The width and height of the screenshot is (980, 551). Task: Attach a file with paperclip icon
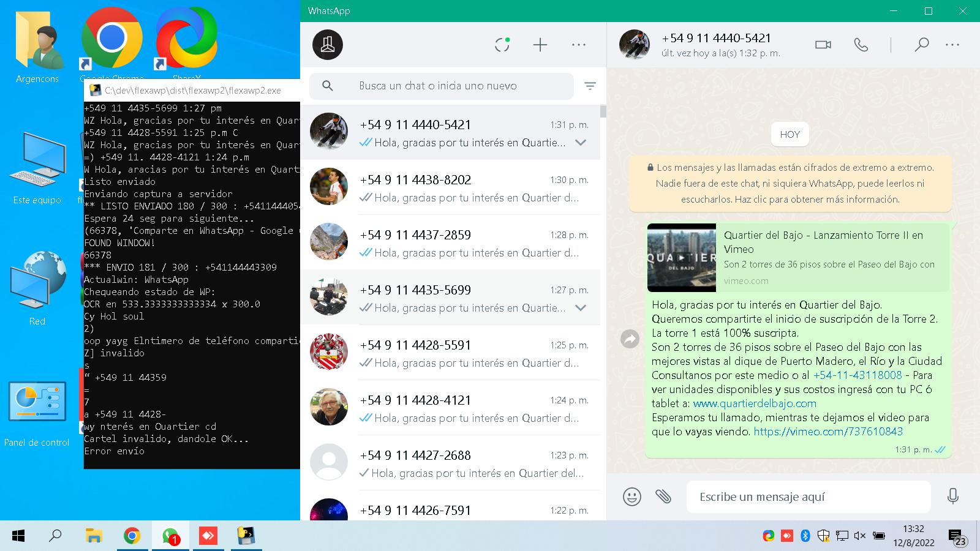(663, 497)
